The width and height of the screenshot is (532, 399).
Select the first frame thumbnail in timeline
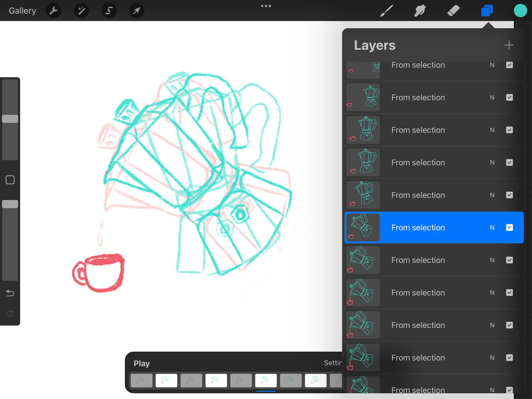click(141, 380)
